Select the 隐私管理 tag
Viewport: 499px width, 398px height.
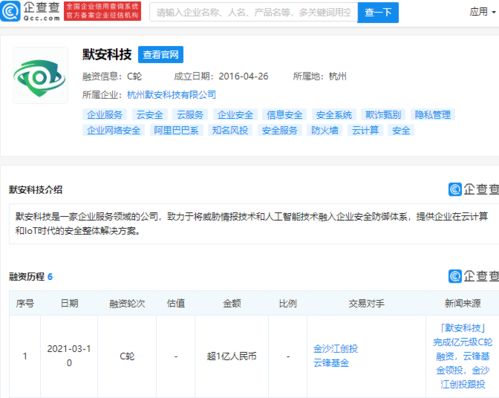432,115
